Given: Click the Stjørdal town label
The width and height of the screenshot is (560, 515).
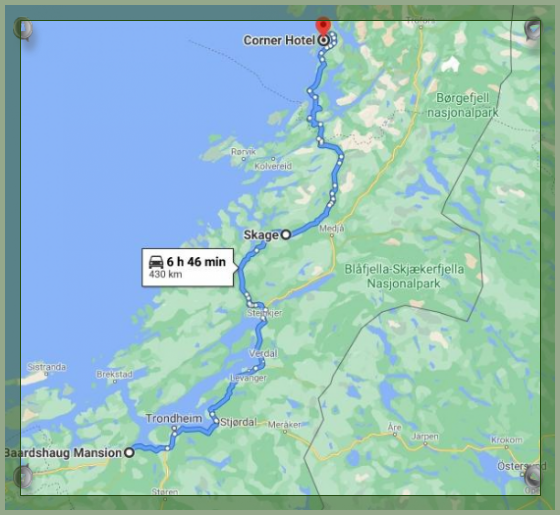Looking at the screenshot, I should coord(238,422).
